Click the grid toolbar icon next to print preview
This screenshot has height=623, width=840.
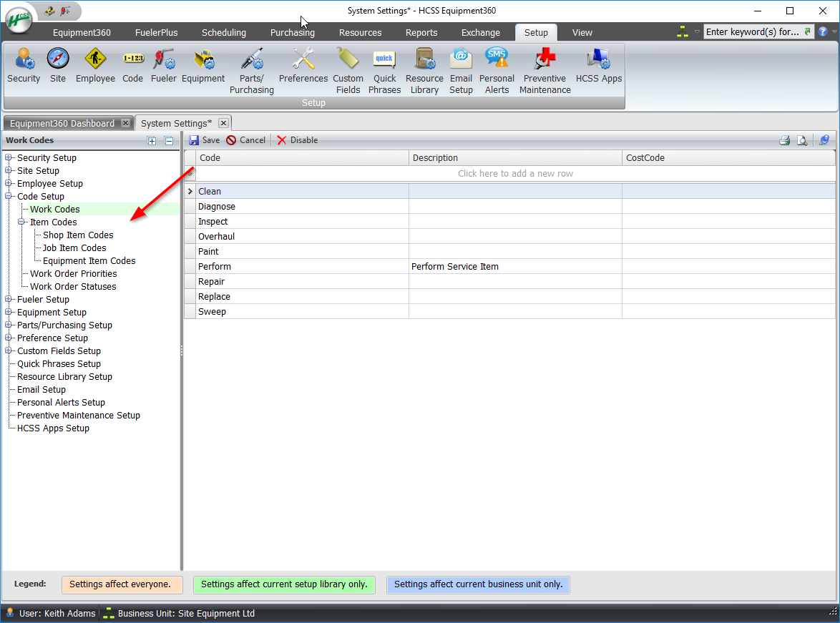point(824,140)
